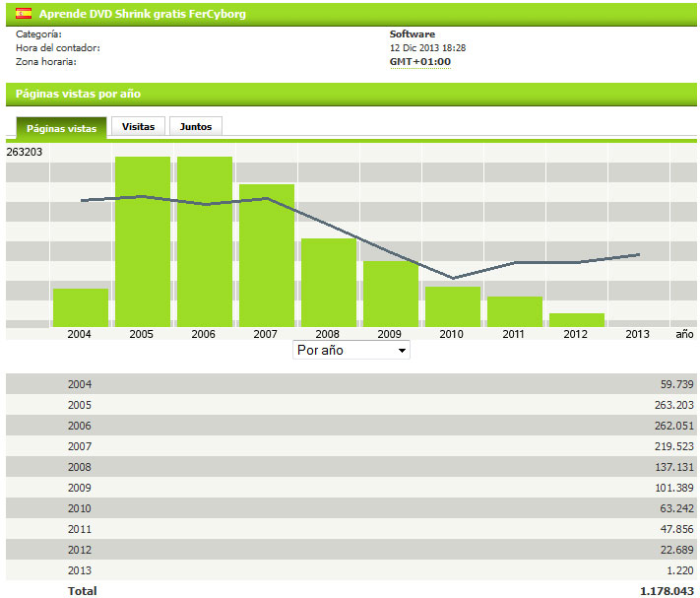Open the Aprende DVD Shrink gratis FerCyborg title
The image size is (700, 598).
tap(143, 14)
